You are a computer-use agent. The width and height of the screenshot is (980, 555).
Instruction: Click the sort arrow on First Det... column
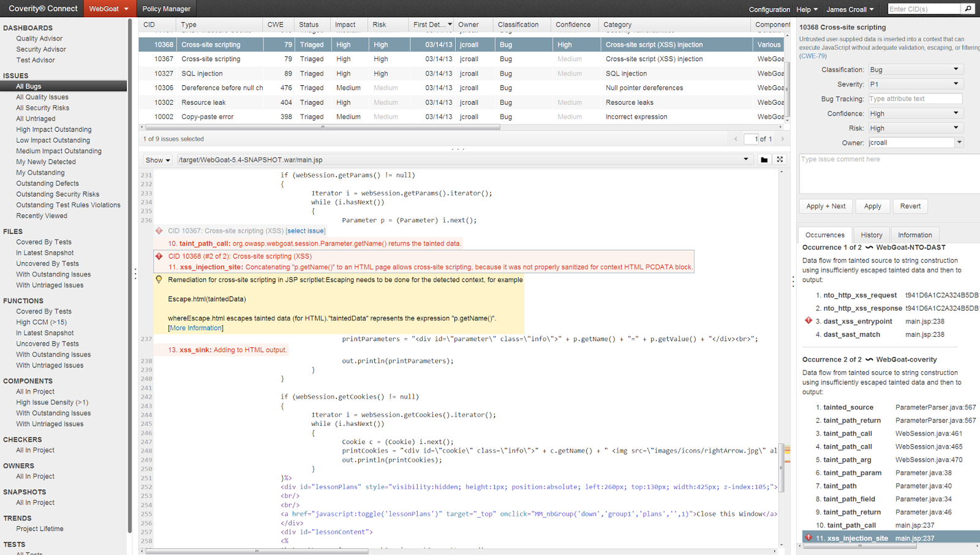450,25
